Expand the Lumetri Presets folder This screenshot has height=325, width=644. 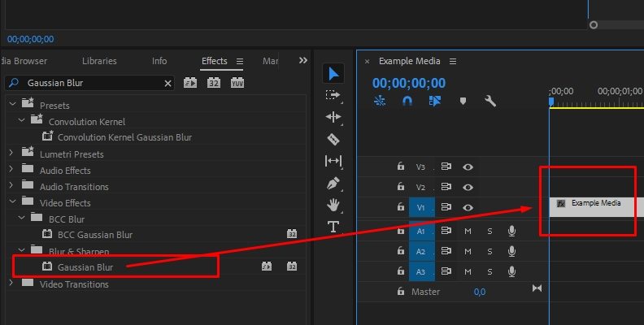point(11,153)
